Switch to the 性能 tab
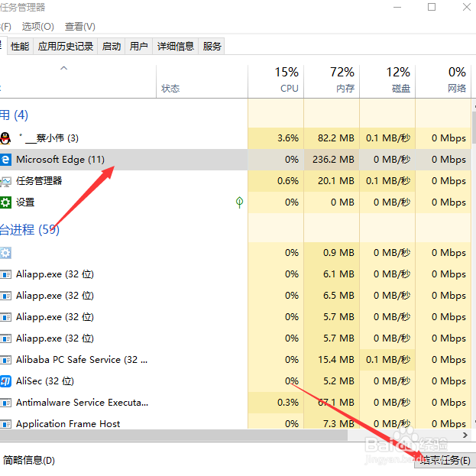This screenshot has height=476, width=476. [x=20, y=46]
